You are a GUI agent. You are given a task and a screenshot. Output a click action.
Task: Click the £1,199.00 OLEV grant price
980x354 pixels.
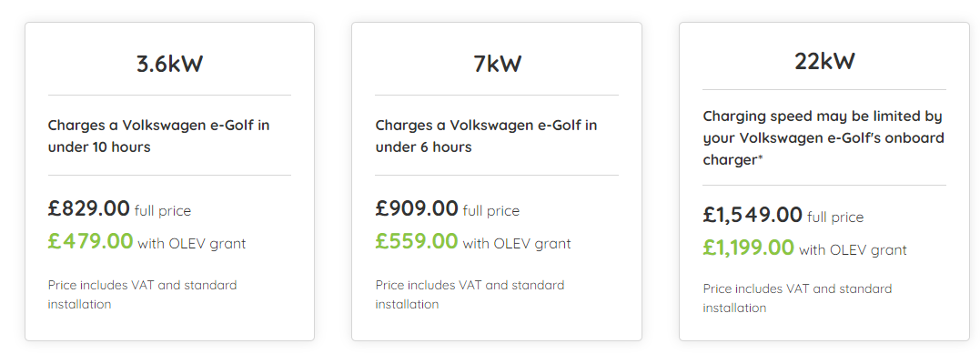pos(748,248)
